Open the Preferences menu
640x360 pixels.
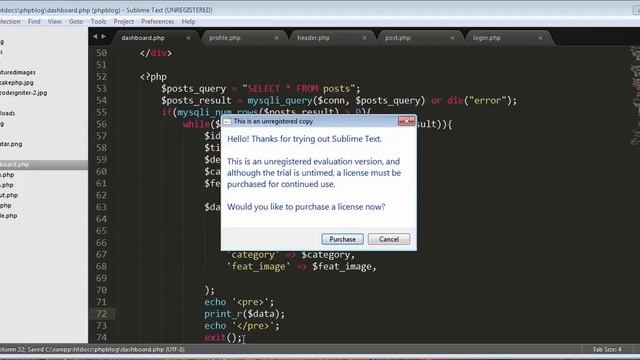click(x=158, y=22)
